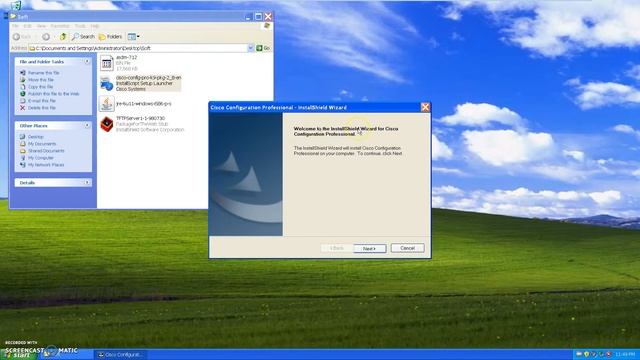
Task: Open the Edit menu in Explorer
Action: pos(27,26)
